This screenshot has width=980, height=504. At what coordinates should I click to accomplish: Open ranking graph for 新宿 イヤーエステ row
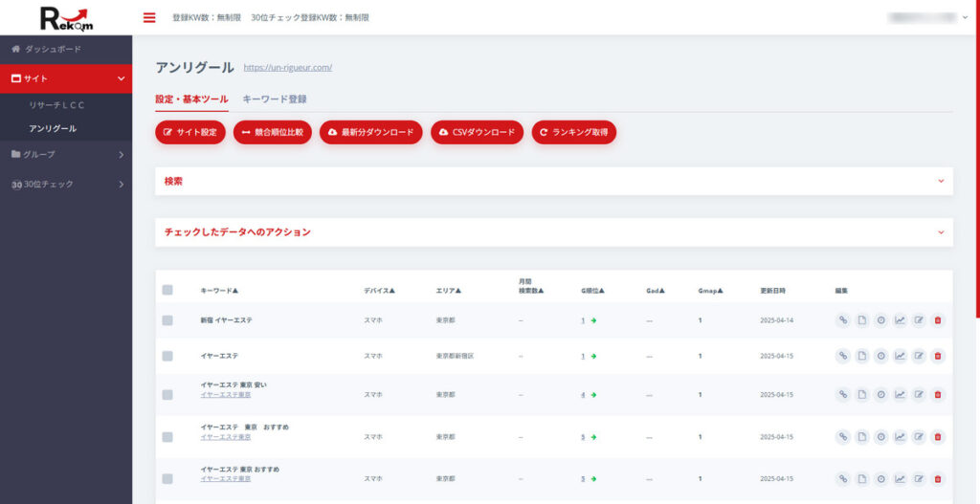899,320
